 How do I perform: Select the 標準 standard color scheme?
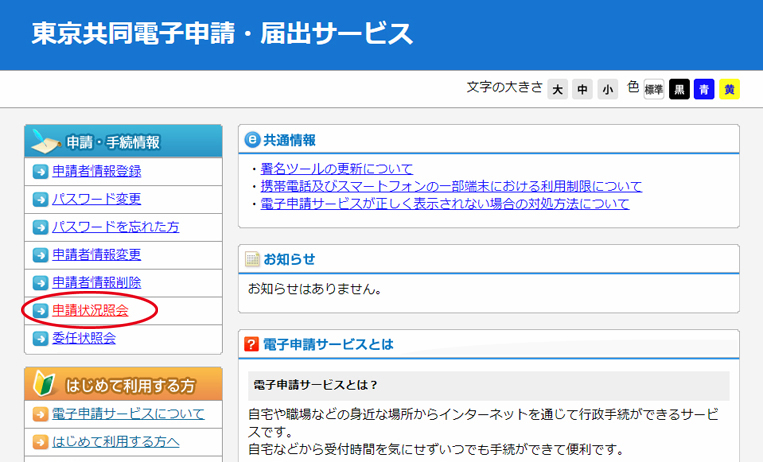click(654, 90)
